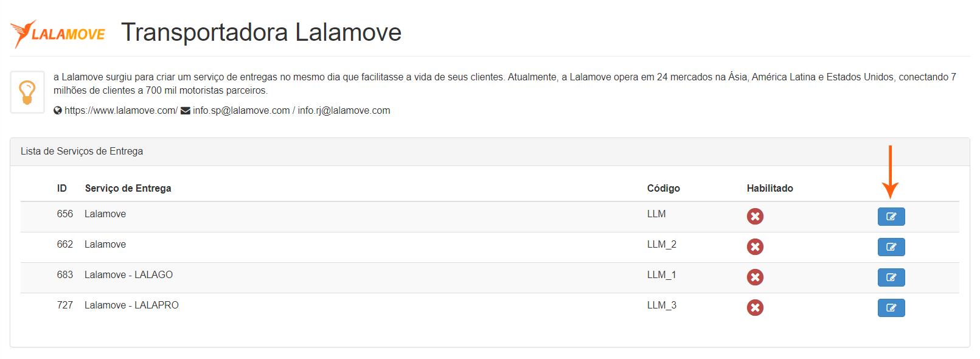Select the Lalamove - LALAGO service row name
The height and width of the screenshot is (359, 980).
128,275
